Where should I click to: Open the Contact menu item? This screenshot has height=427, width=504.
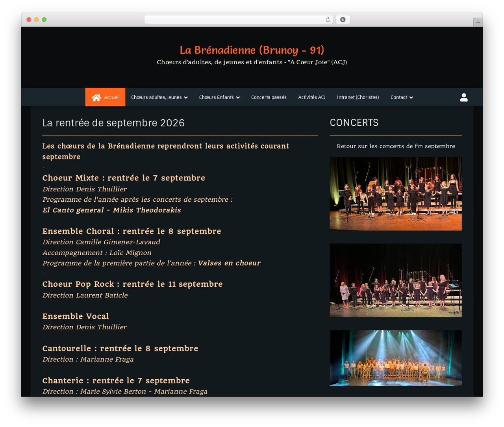click(402, 97)
